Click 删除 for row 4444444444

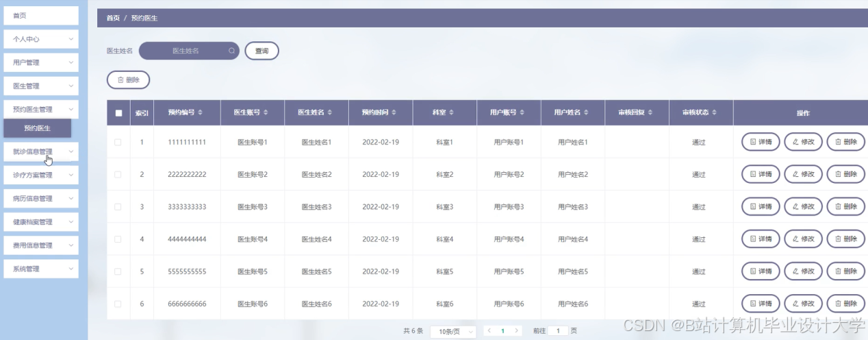[x=846, y=239]
